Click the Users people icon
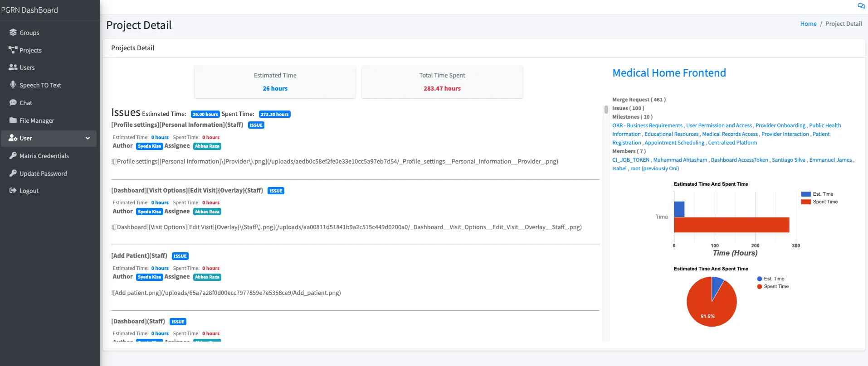This screenshot has width=868, height=366. (x=13, y=67)
